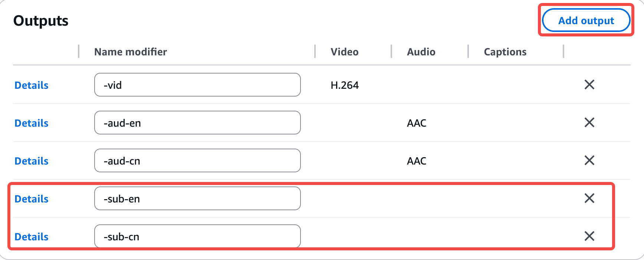
Task: Delete the -aud-cn output
Action: 589,160
